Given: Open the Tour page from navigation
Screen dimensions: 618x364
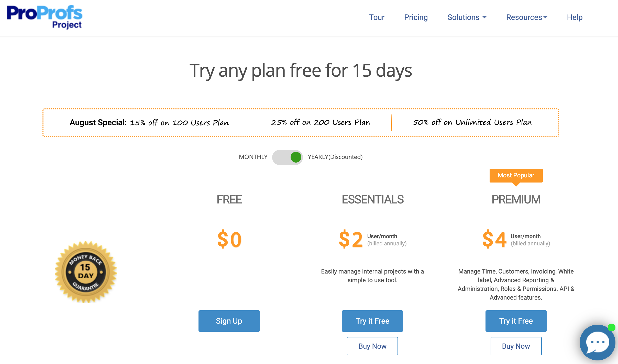Looking at the screenshot, I should pyautogui.click(x=377, y=17).
